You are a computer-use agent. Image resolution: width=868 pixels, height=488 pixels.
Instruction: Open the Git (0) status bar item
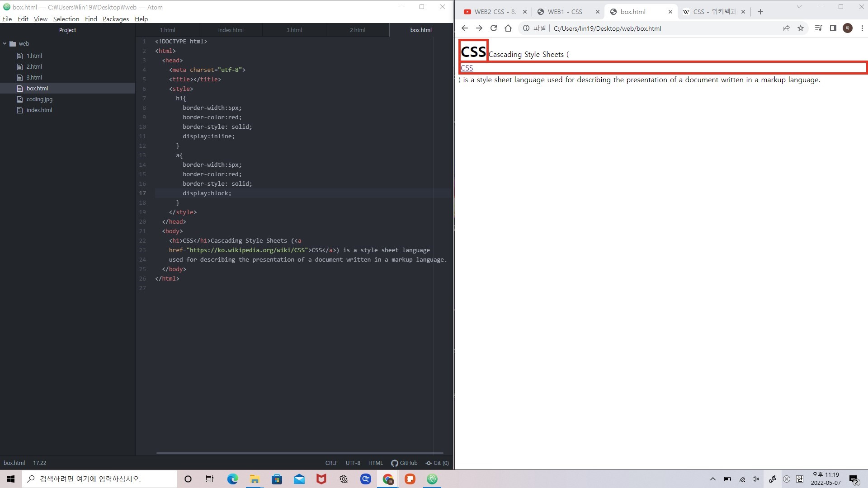click(x=437, y=463)
